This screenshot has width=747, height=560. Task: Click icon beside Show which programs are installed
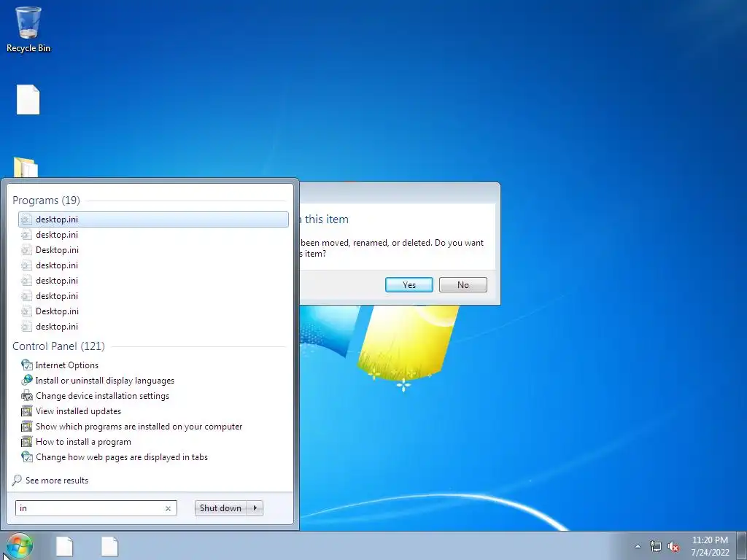(x=27, y=426)
